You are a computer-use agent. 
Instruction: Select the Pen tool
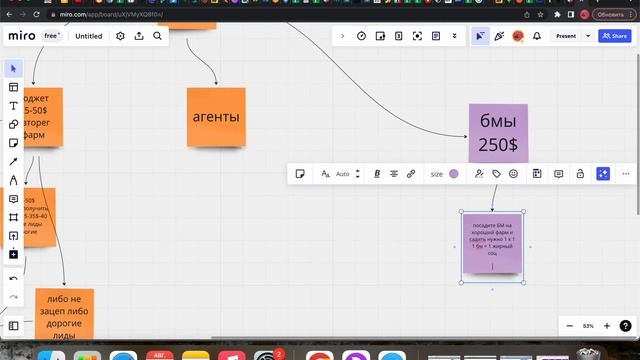point(13,180)
